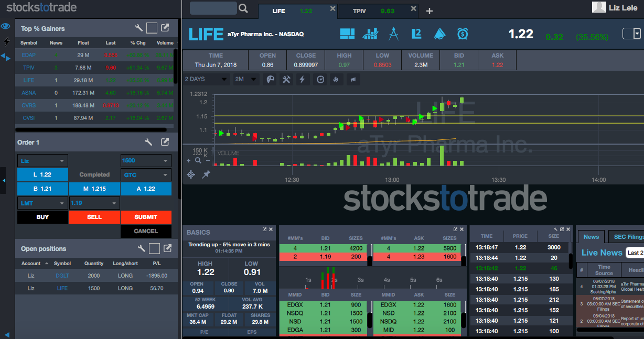Image resolution: width=644 pixels, height=339 pixels.
Task: Click the BUY button
Action: coord(42,217)
